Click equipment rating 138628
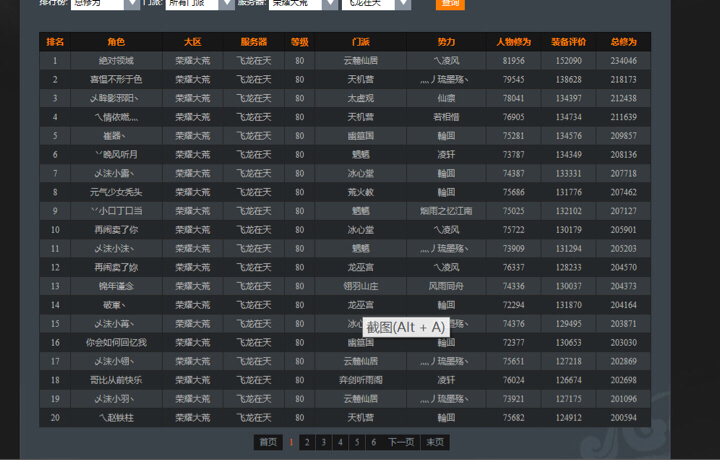The image size is (720, 460). click(568, 79)
